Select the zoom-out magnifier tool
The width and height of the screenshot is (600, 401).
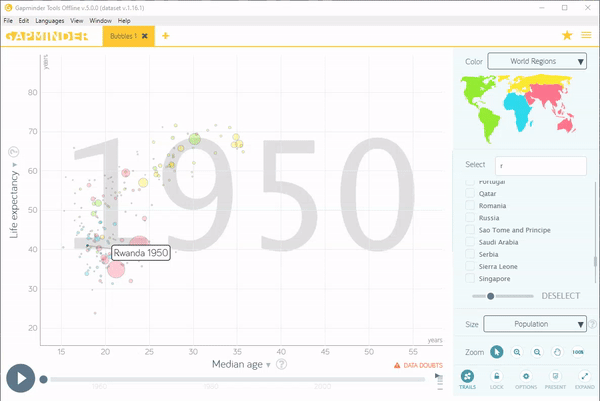(537, 352)
